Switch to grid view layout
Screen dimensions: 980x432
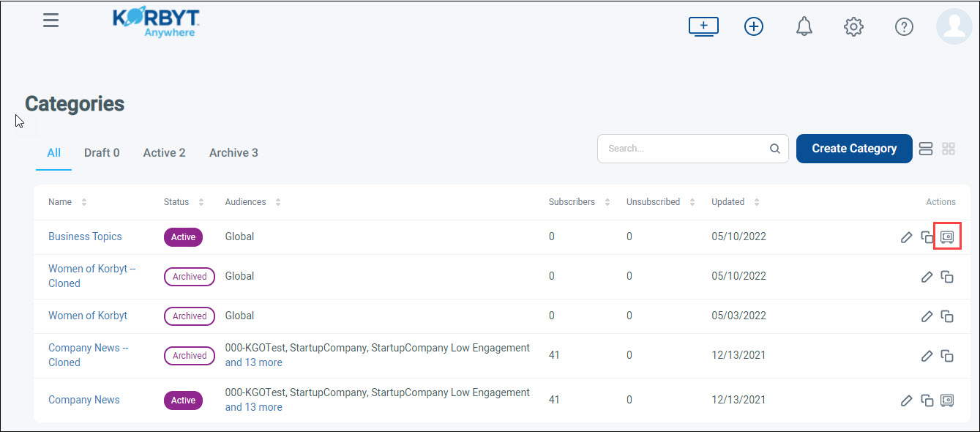coord(949,149)
